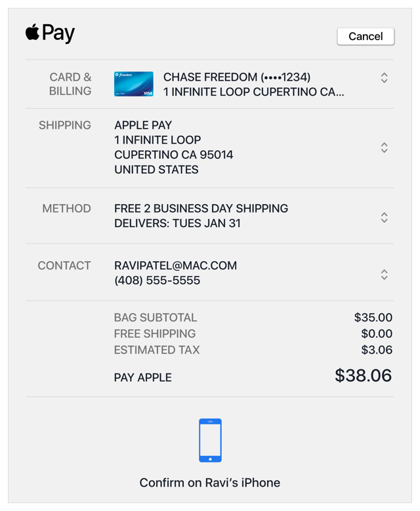Select the ravipatel@mac.com email address

click(x=175, y=266)
